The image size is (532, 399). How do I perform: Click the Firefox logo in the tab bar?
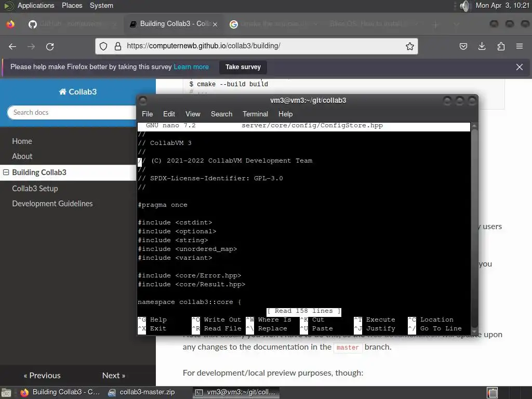click(x=10, y=24)
